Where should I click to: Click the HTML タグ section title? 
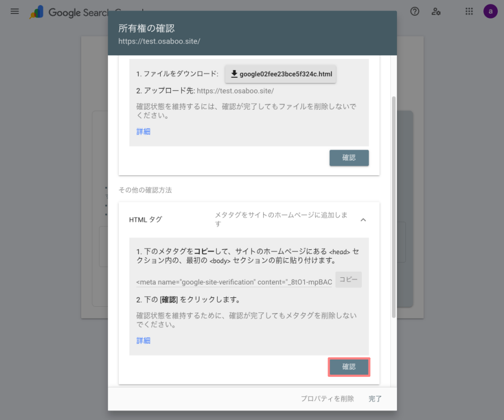coord(146,220)
